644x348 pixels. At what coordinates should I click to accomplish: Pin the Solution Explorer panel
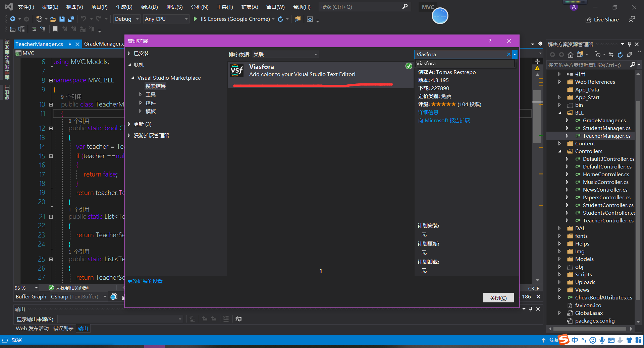tap(629, 44)
